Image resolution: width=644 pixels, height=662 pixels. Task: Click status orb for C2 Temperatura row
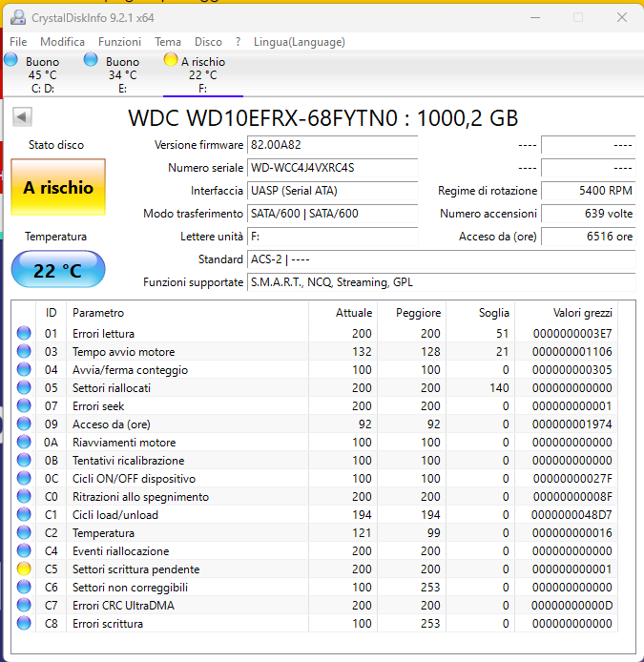point(24,533)
